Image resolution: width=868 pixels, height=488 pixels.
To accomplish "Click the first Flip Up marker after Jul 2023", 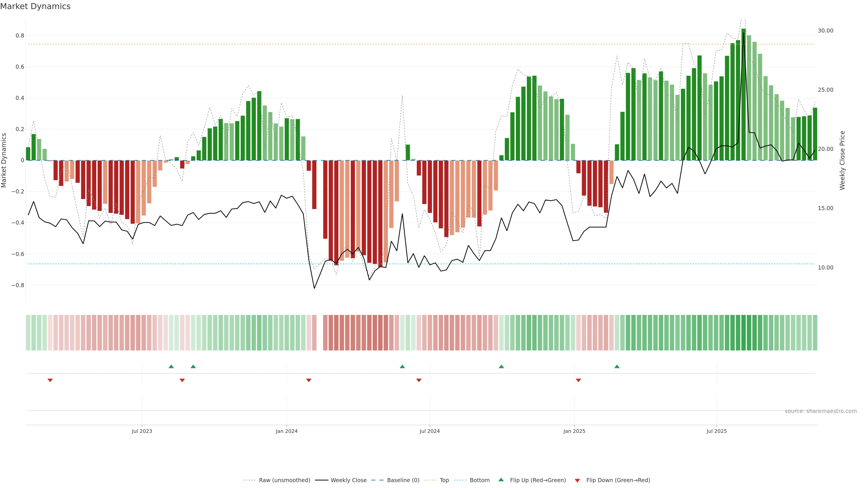I will point(171,366).
